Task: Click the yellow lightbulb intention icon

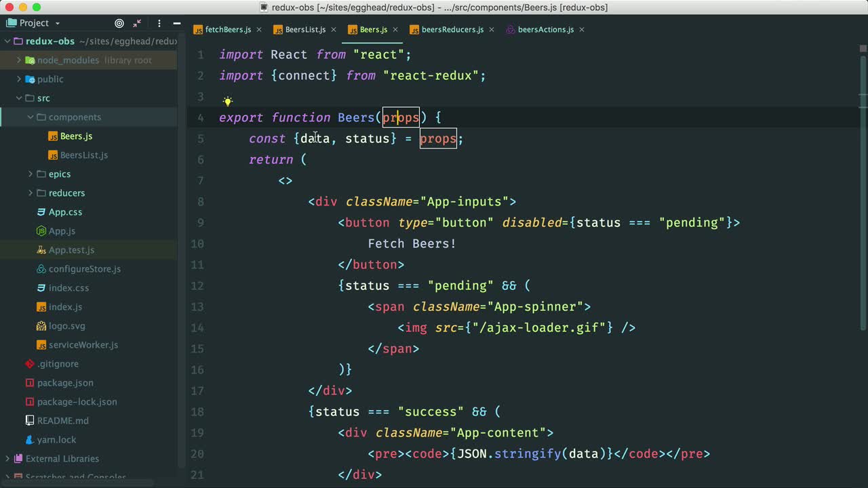Action: click(x=228, y=102)
